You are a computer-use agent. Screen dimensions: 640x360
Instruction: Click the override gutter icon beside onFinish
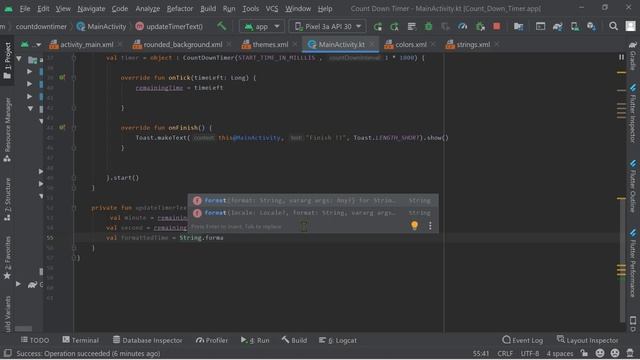pos(62,127)
